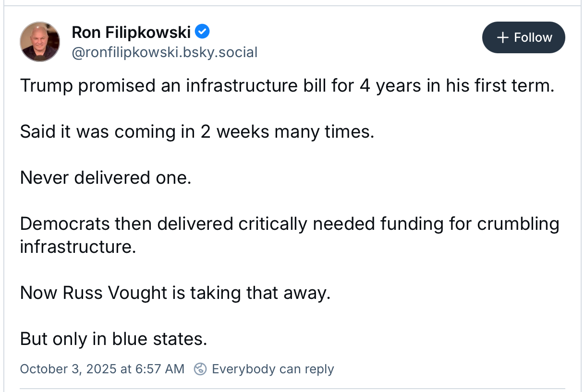This screenshot has width=585, height=392.
Task: Open the @ronfilipkowski.bsky.social handle link
Action: click(165, 52)
